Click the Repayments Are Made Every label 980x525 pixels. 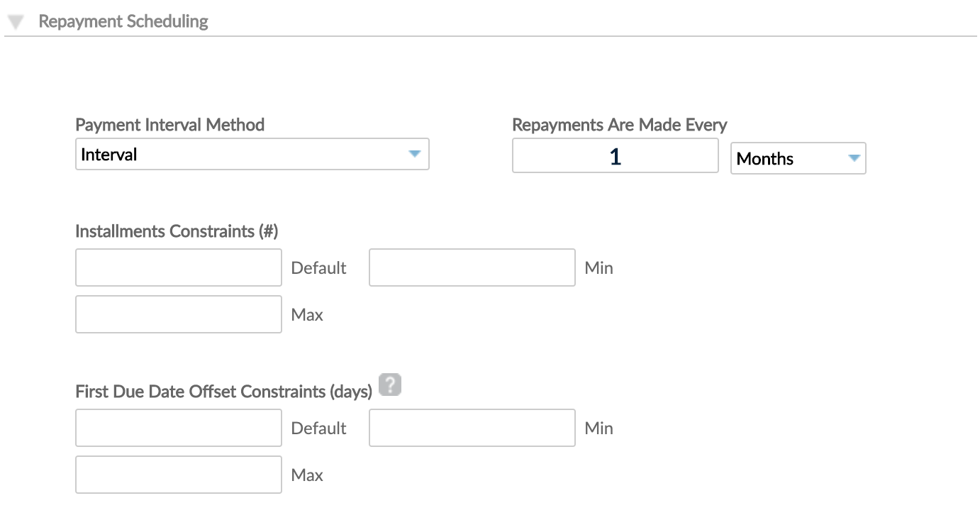pos(619,125)
